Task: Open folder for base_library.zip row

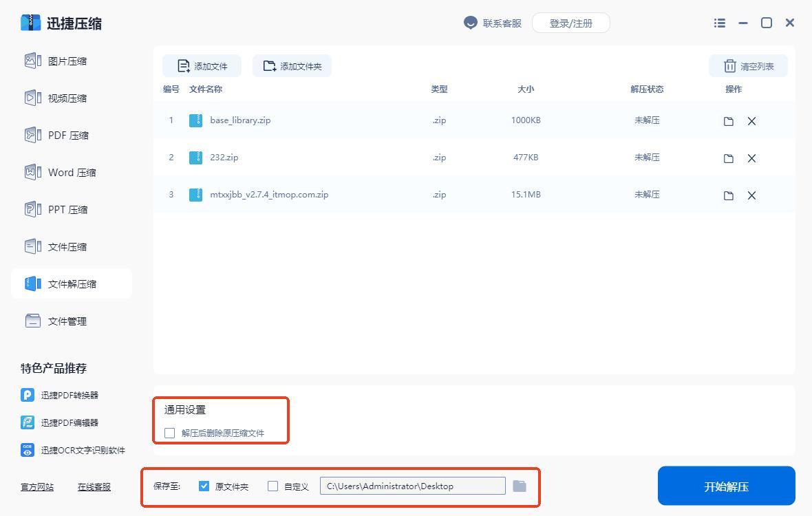Action: 728,121
